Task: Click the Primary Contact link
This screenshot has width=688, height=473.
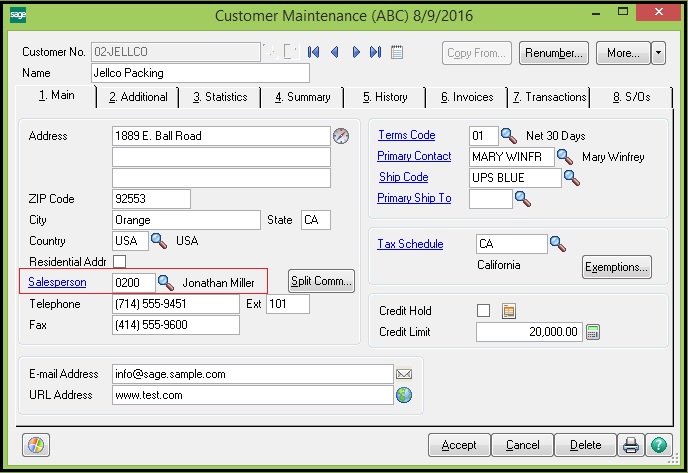Action: (414, 156)
